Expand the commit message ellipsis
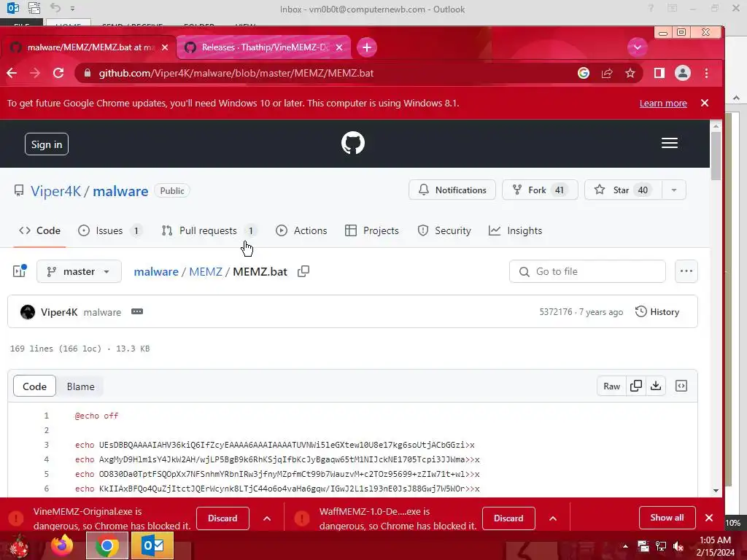Screen dimensions: 747x560 [137, 311]
